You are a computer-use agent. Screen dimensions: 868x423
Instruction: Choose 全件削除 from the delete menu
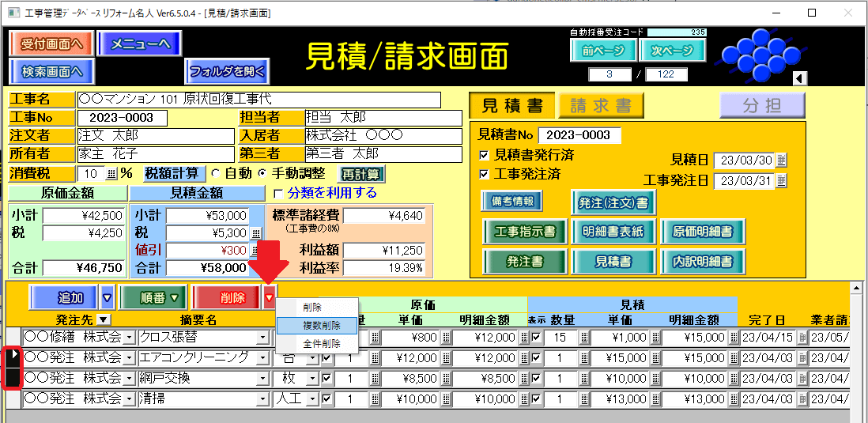click(321, 344)
